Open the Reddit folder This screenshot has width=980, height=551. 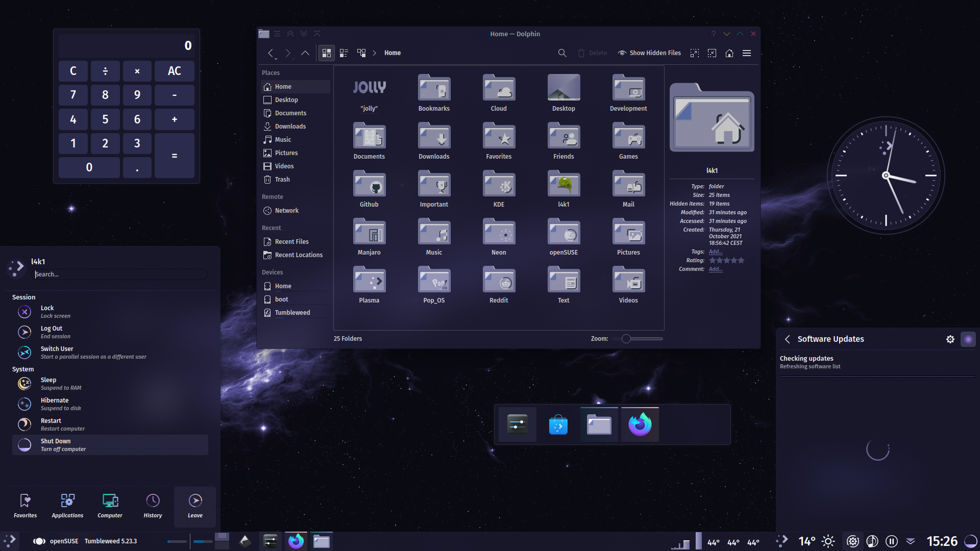click(499, 285)
